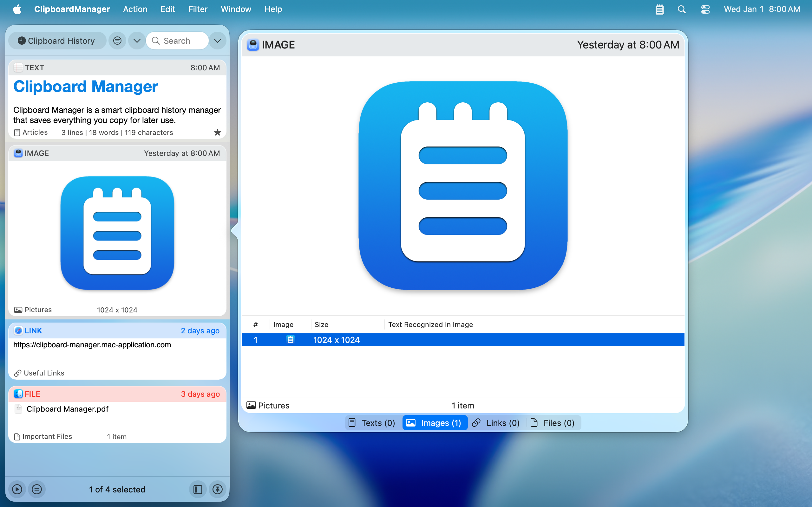Click in the Search field

(181, 41)
